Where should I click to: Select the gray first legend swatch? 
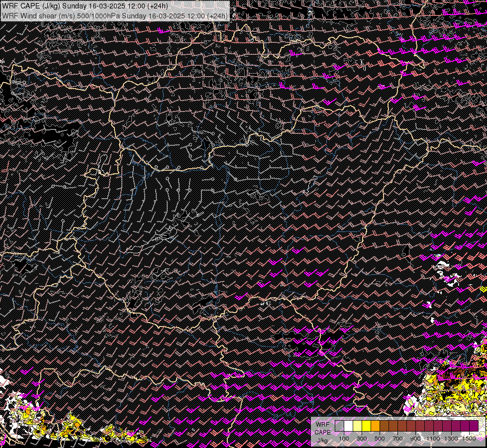[339, 426]
